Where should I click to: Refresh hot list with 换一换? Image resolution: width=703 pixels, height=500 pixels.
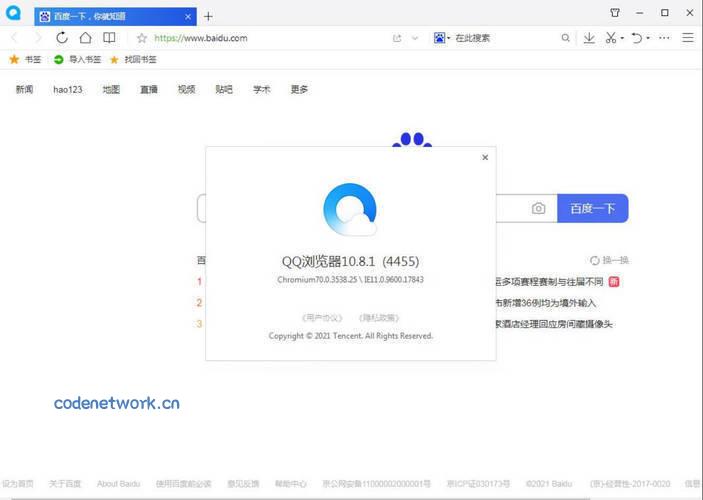point(609,260)
